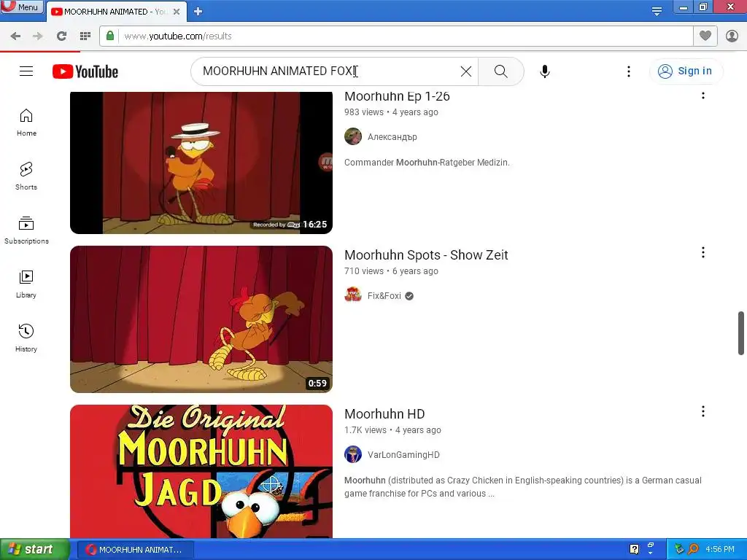Run search with magnifying glass button
Viewport: 747px width, 560px height.
pyautogui.click(x=500, y=71)
